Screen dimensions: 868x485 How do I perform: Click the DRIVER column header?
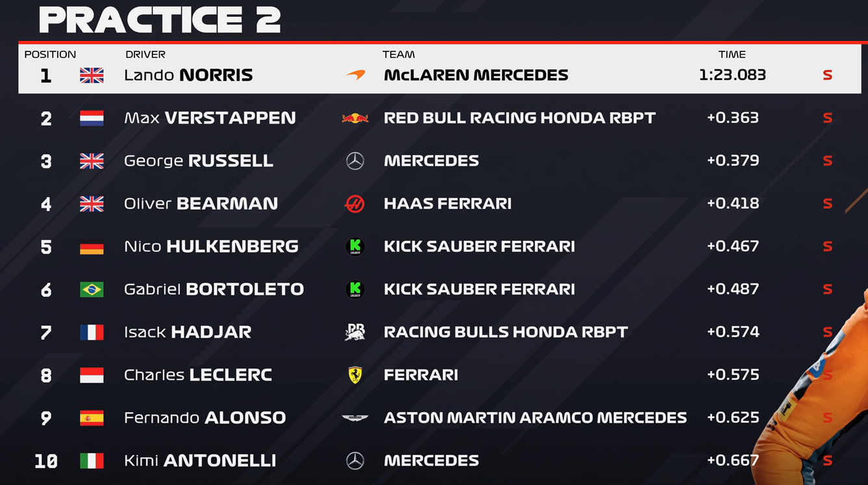145,55
